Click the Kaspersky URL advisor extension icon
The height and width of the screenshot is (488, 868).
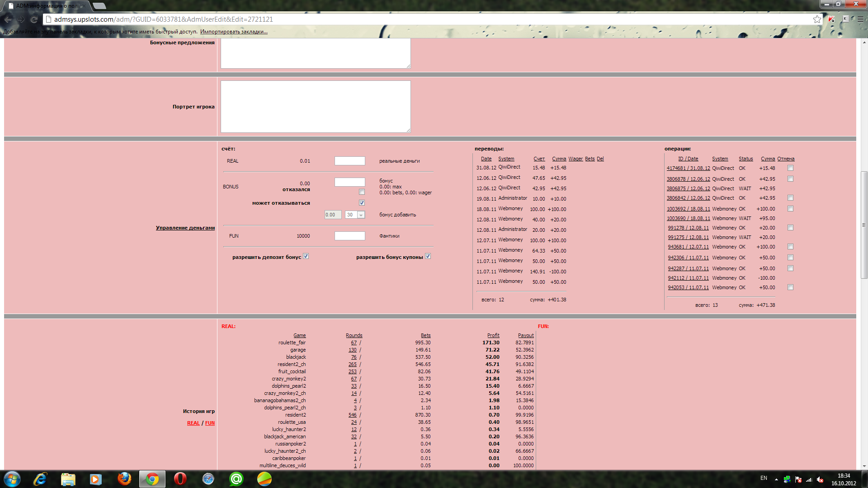831,19
